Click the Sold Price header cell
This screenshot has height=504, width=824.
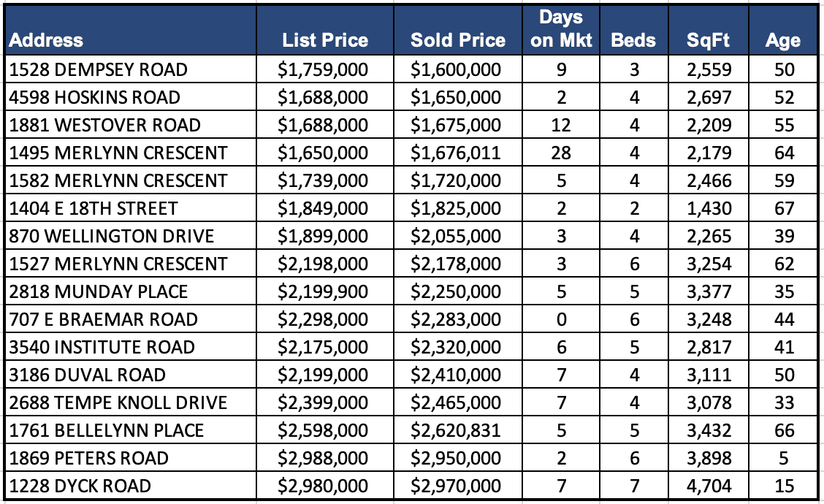(x=458, y=41)
